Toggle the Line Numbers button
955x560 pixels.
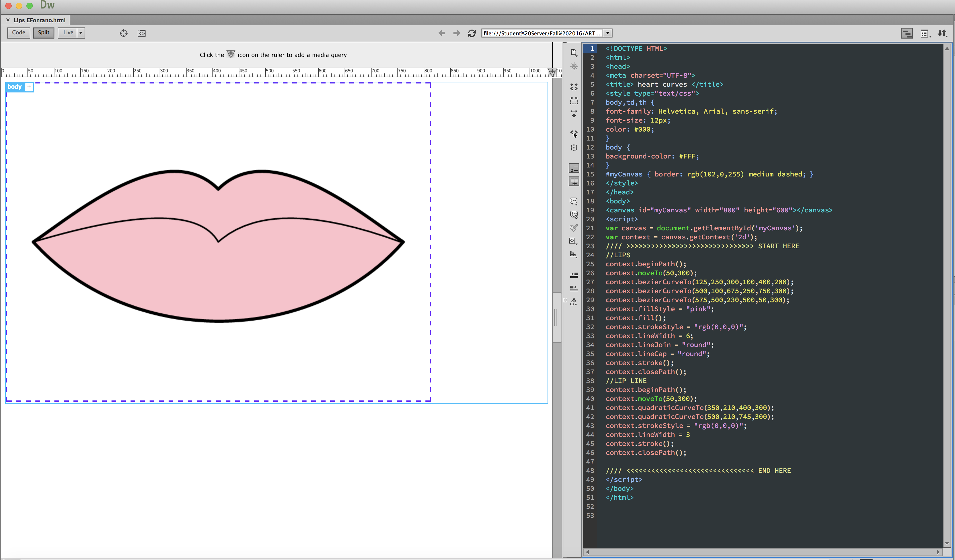(x=574, y=168)
